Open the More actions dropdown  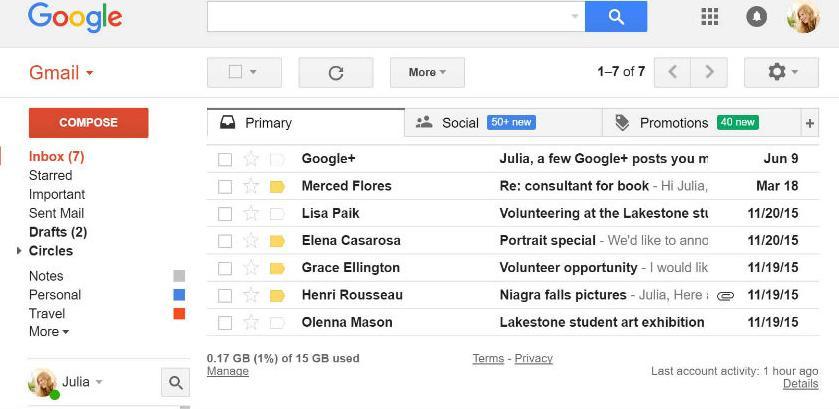pyautogui.click(x=427, y=72)
